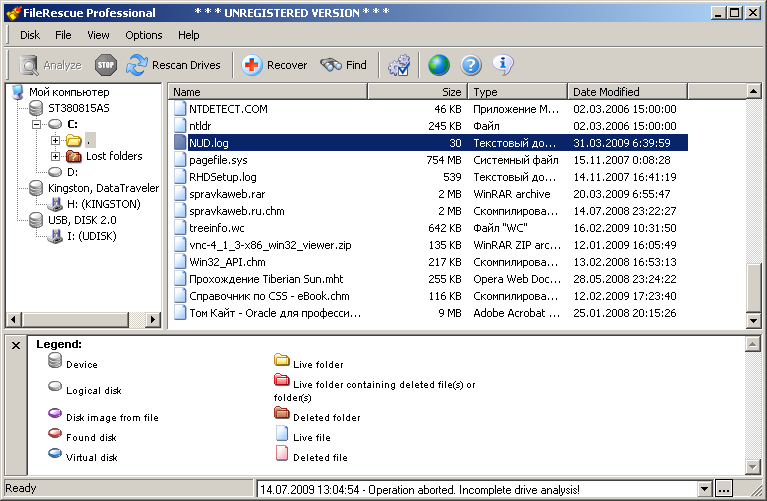Click the STOP octagon toolbar button
Image resolution: width=767 pixels, height=501 pixels.
click(x=106, y=65)
